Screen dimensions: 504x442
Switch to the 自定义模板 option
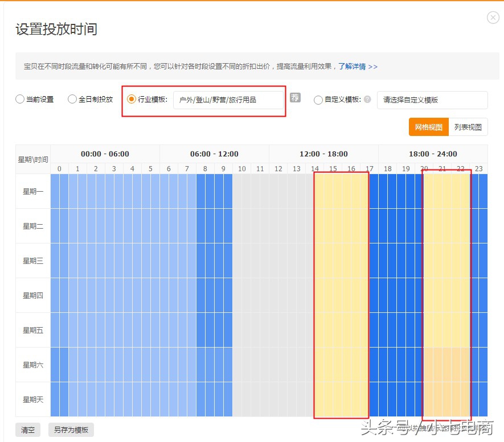point(318,100)
